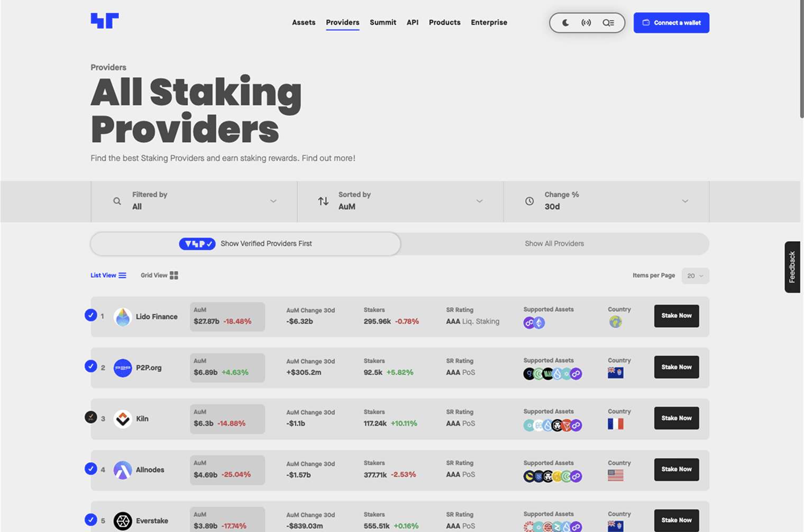Click Kiln supported assets icons
The height and width of the screenshot is (532, 804).
(553, 425)
